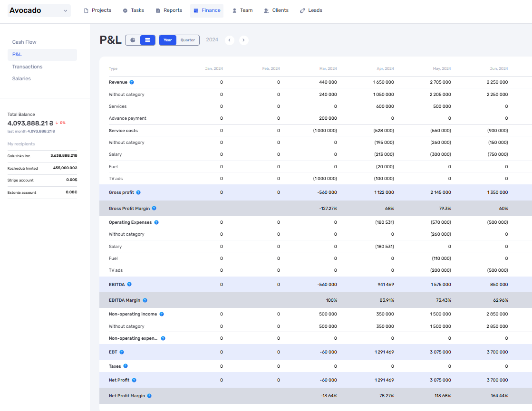
Task: Click the Advance payment row label
Action: [127, 118]
